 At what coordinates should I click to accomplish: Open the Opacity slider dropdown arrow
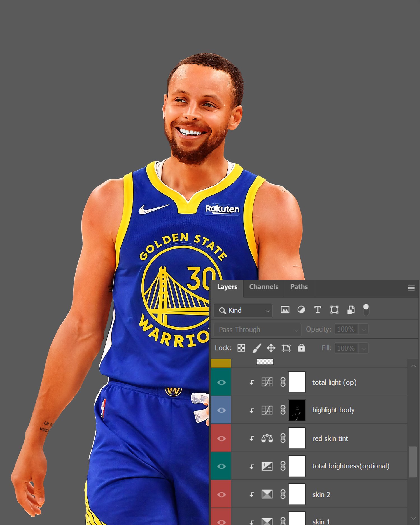(x=363, y=329)
